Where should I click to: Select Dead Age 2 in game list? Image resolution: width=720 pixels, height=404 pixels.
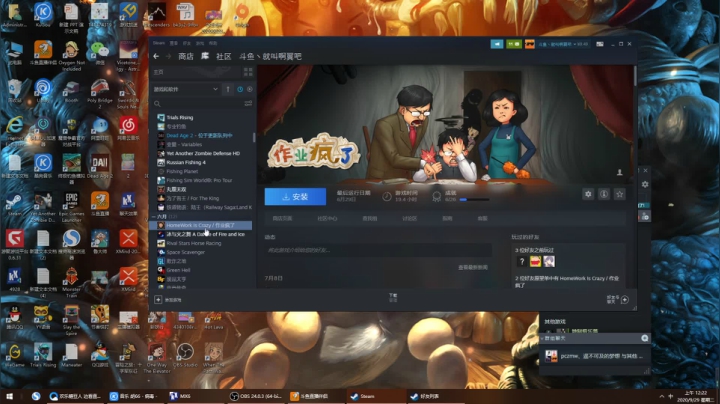[x=199, y=135]
